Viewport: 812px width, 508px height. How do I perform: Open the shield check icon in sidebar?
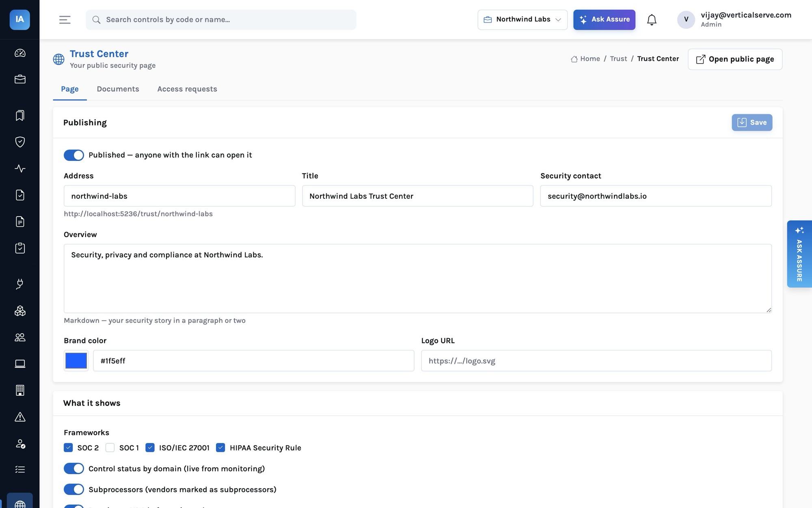pyautogui.click(x=20, y=142)
